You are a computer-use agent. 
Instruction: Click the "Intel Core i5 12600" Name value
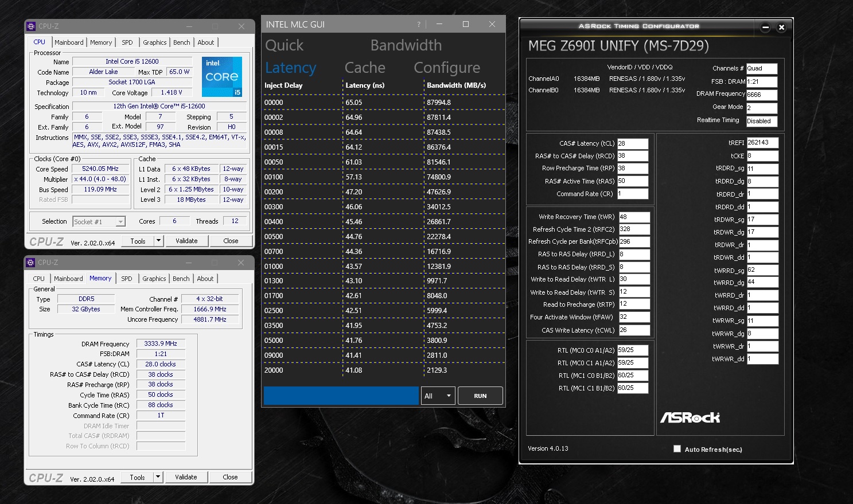[x=132, y=61]
